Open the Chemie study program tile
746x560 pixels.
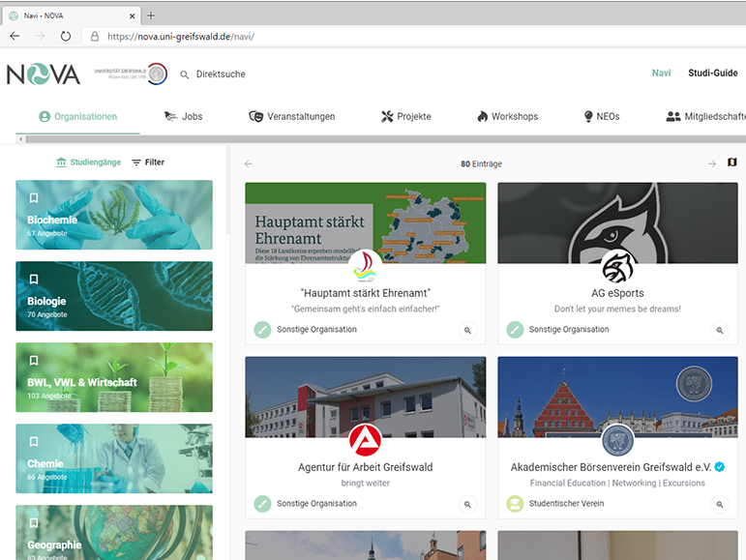114,458
